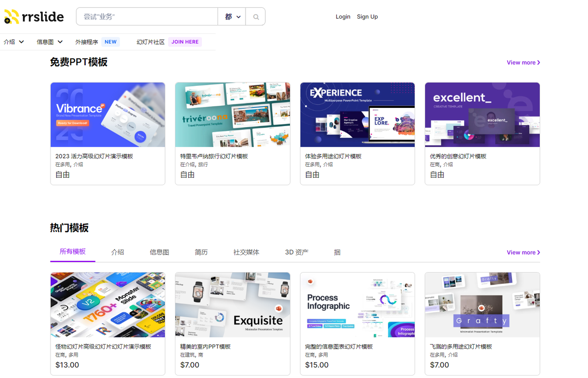Expand the 信息图 menu
The image size is (588, 378).
point(49,42)
